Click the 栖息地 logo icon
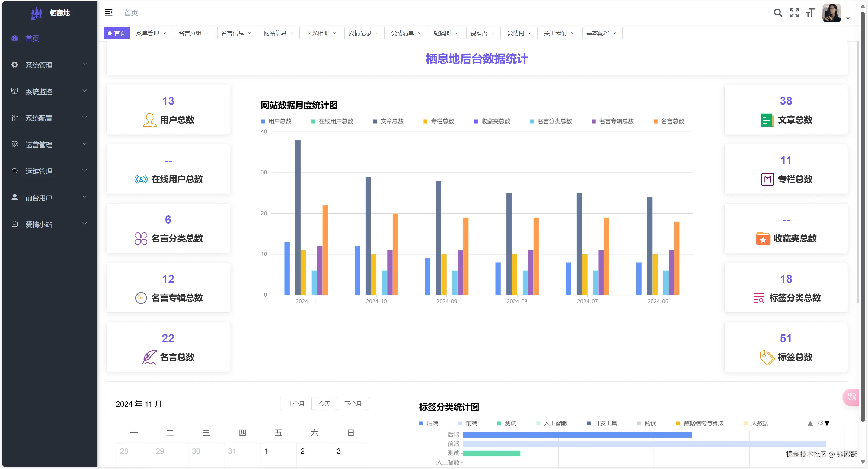 (36, 13)
